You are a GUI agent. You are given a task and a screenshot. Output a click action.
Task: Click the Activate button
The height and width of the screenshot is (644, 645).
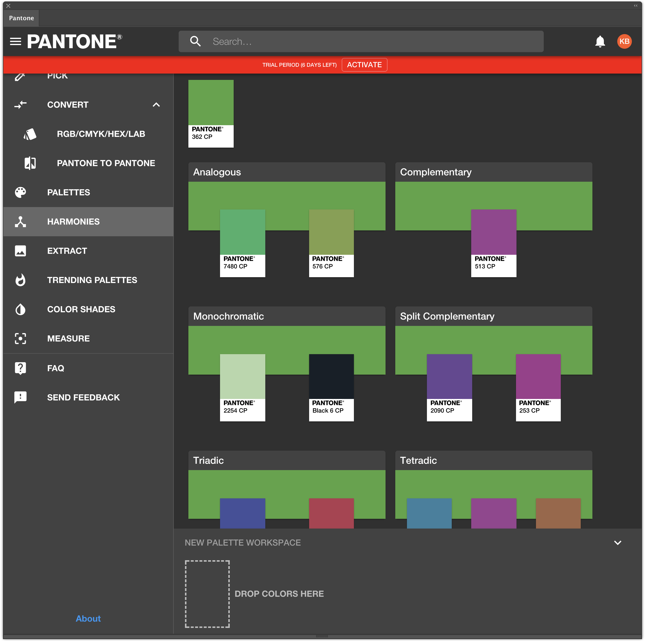[364, 65]
